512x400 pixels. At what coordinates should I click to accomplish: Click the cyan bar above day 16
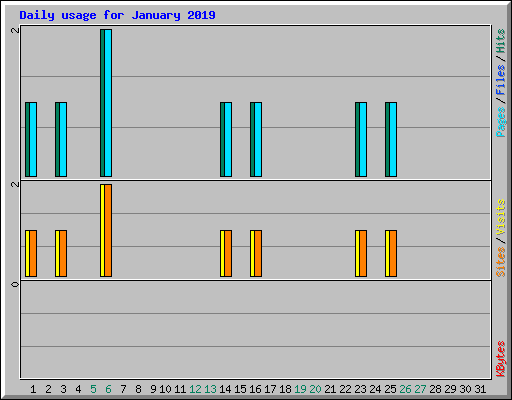click(x=258, y=139)
